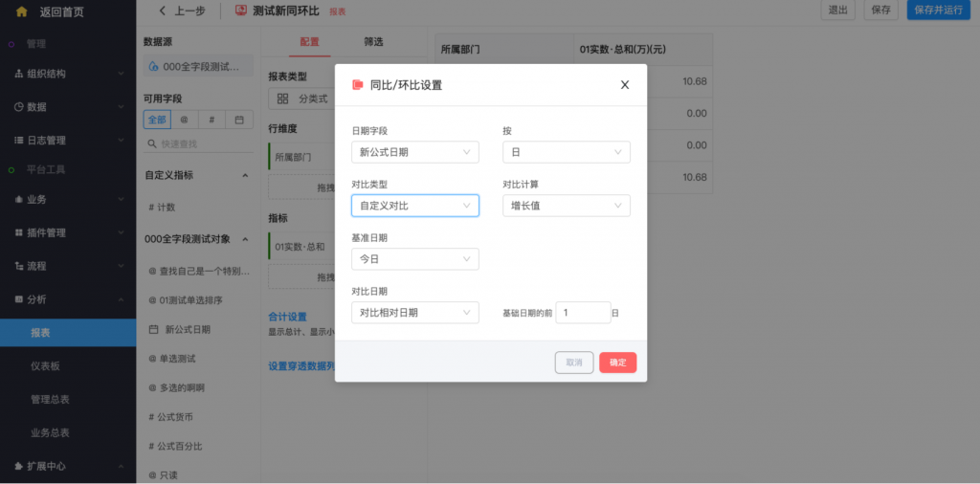Open the 日期字段 dropdown showing 新公式日期
This screenshot has height=484, width=980.
click(414, 152)
